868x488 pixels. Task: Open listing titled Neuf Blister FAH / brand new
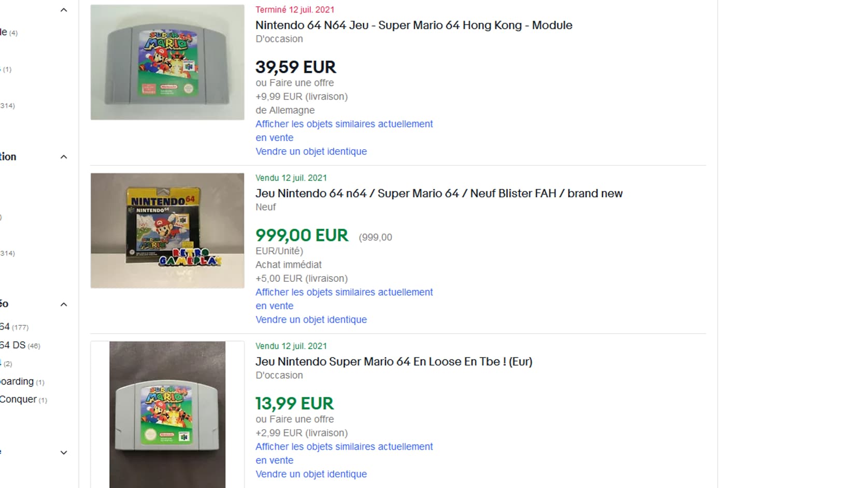tap(439, 193)
